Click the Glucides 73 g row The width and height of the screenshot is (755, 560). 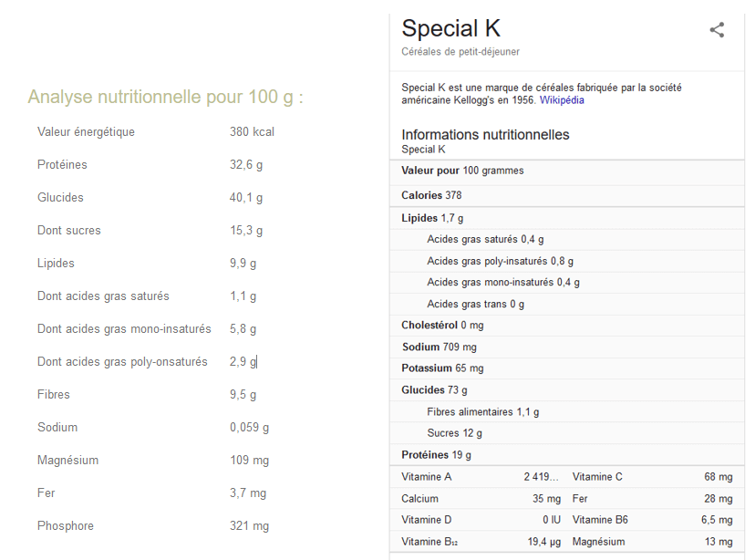(567, 390)
